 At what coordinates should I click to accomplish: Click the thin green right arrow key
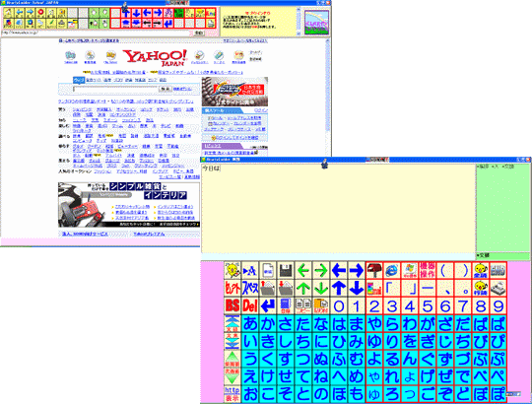tap(321, 270)
